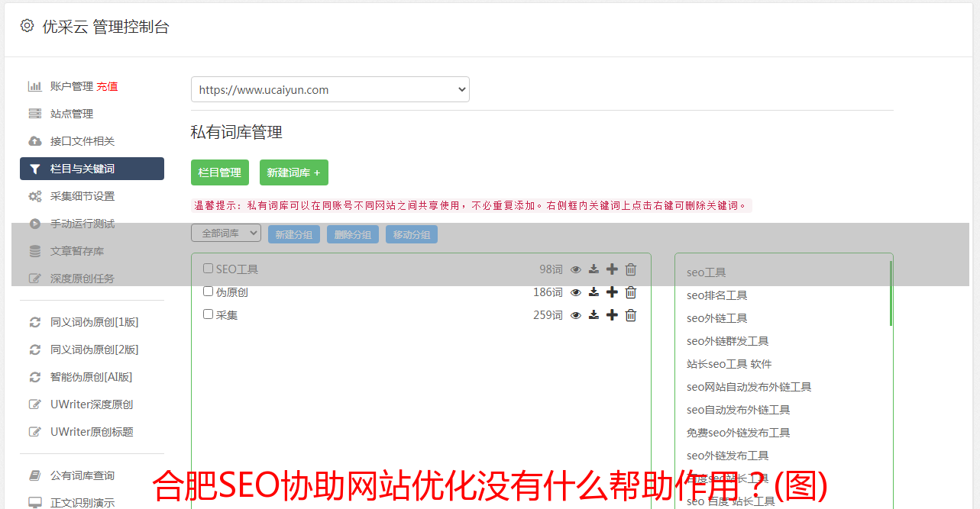Delete the 伪原创 library with trash icon

[631, 292]
